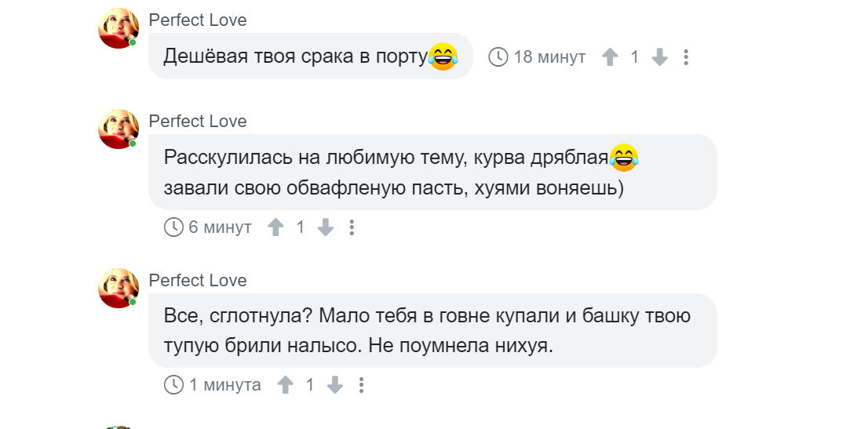Downvote the comment posted 1 minute ago
The image size is (868, 429).
pos(334,385)
